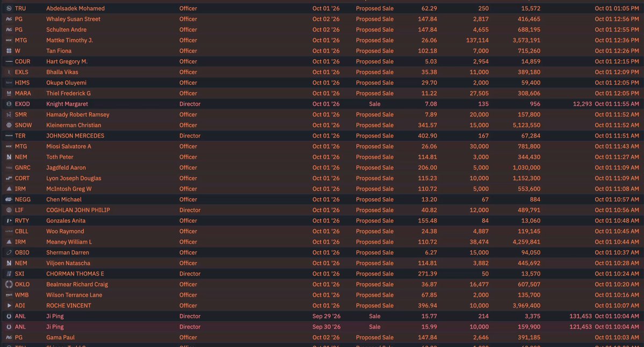
Task: Click the 131,453 shares total for ANL
Action: (x=581, y=316)
